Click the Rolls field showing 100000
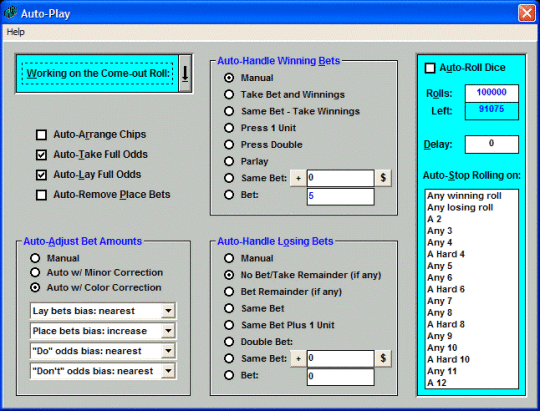This screenshot has height=411, width=540. 492,93
